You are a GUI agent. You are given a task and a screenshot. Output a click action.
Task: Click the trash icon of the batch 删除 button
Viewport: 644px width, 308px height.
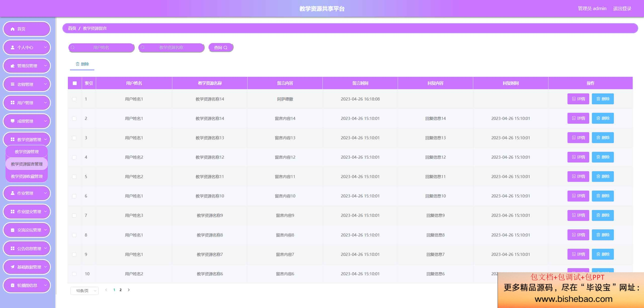coord(77,64)
